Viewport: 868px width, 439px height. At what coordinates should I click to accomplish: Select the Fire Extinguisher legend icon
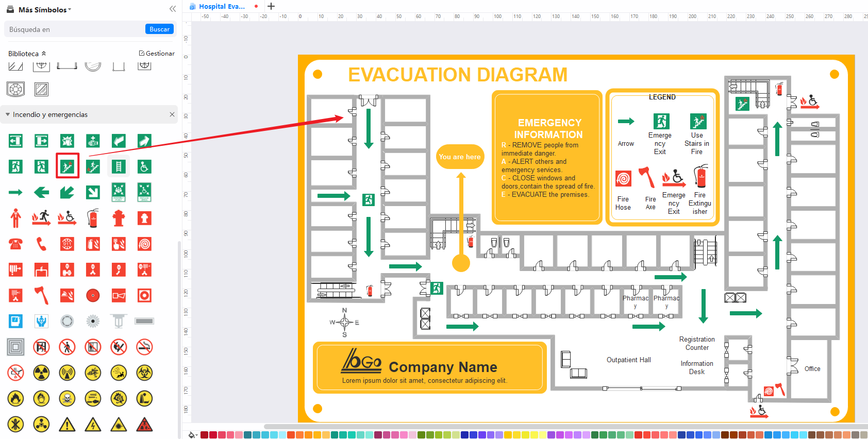pyautogui.click(x=700, y=176)
